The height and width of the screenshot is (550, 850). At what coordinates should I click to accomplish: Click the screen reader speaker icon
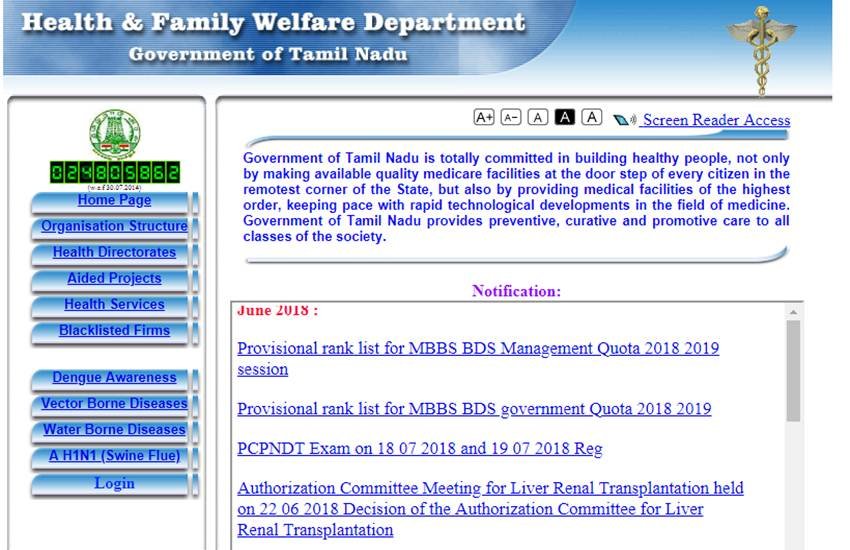(625, 120)
